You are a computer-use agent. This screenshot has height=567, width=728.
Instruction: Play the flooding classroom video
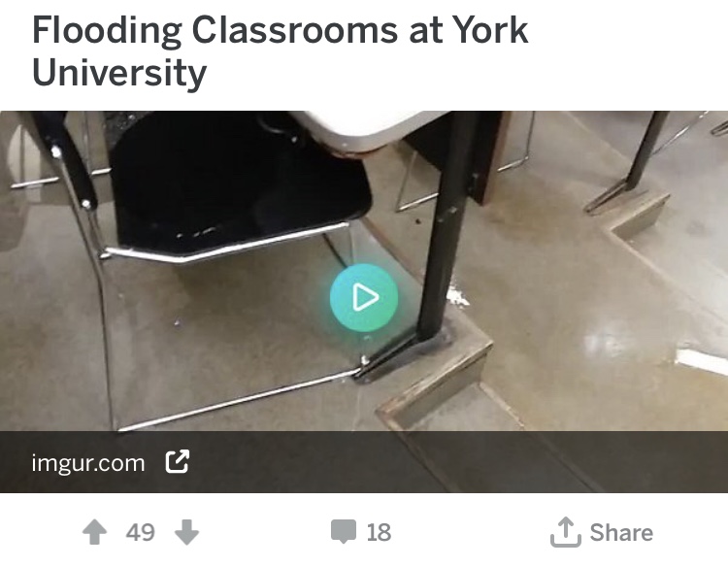tap(364, 297)
